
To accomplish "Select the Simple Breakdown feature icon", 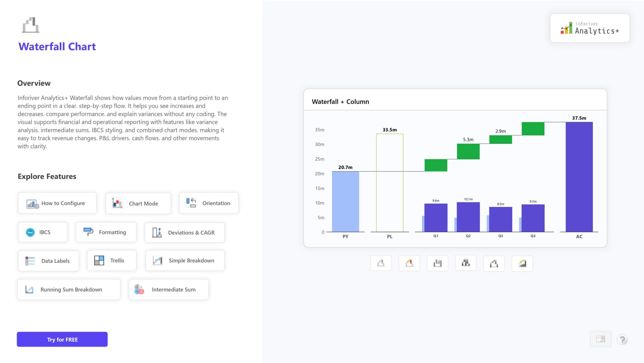I will click(x=157, y=260).
